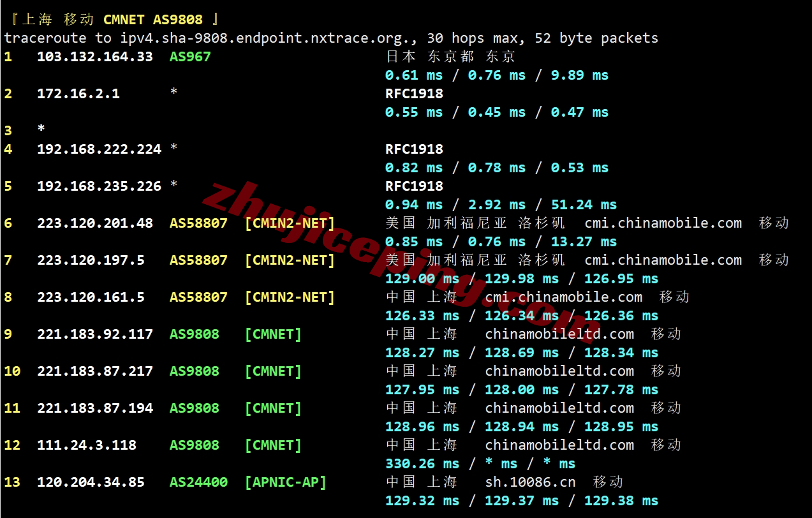Image resolution: width=812 pixels, height=518 pixels.
Task: Click latency value 126.95 ms
Action: coord(621,279)
